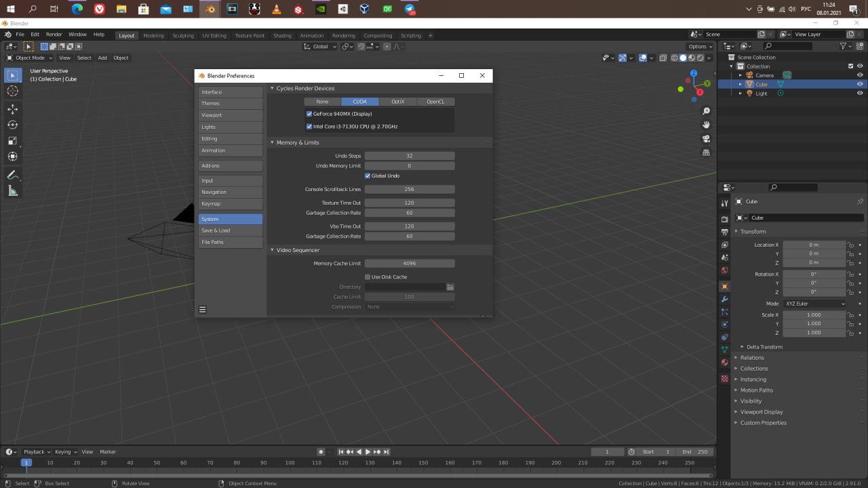
Task: Open the Keymap preferences section
Action: click(x=231, y=203)
